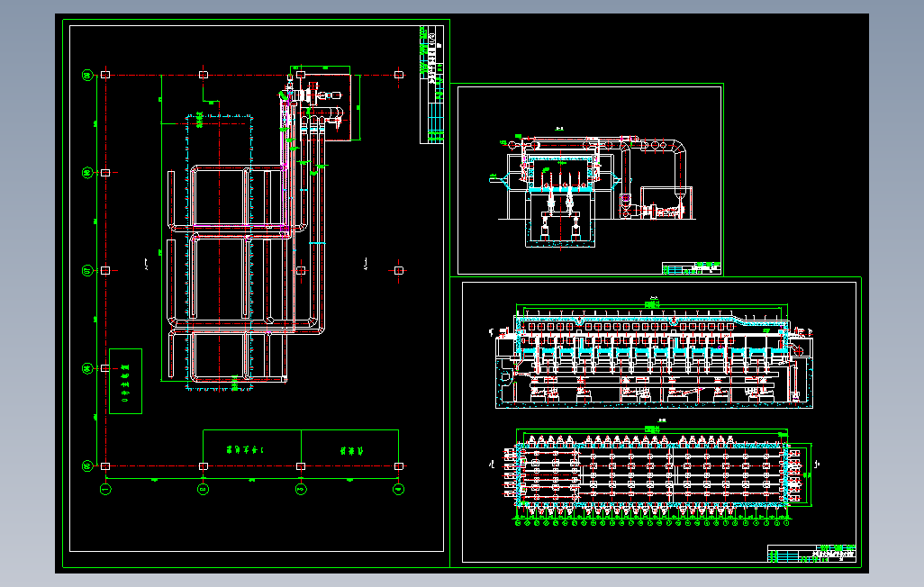
Task: Pick the fan unit at the top of floor plan piping
Action: pos(313,95)
